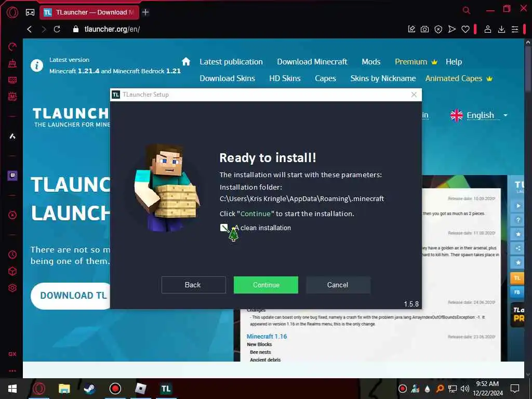Open the browser downloads icon
Image resolution: width=532 pixels, height=399 pixels.
501,29
